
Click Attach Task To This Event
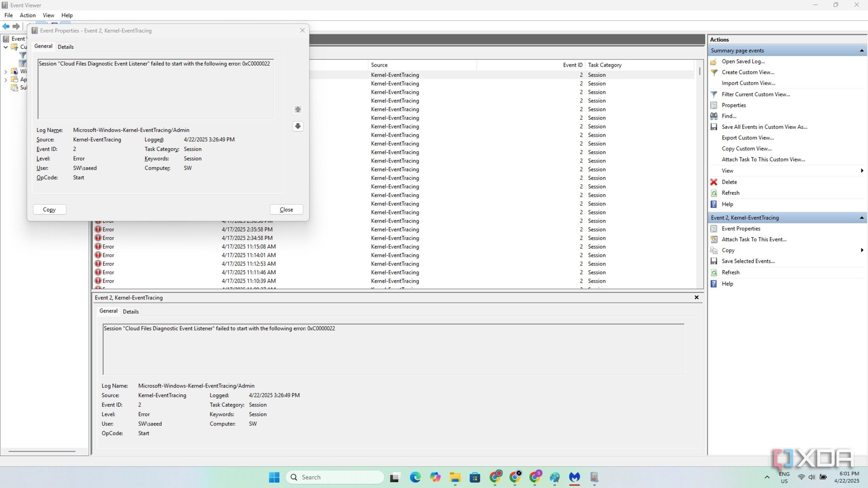(754, 240)
